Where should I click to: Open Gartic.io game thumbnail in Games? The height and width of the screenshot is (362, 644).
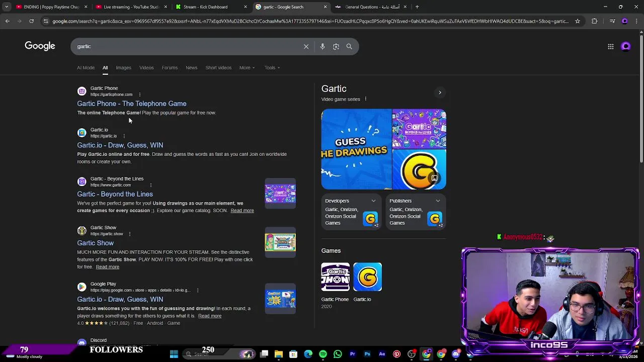pyautogui.click(x=367, y=277)
